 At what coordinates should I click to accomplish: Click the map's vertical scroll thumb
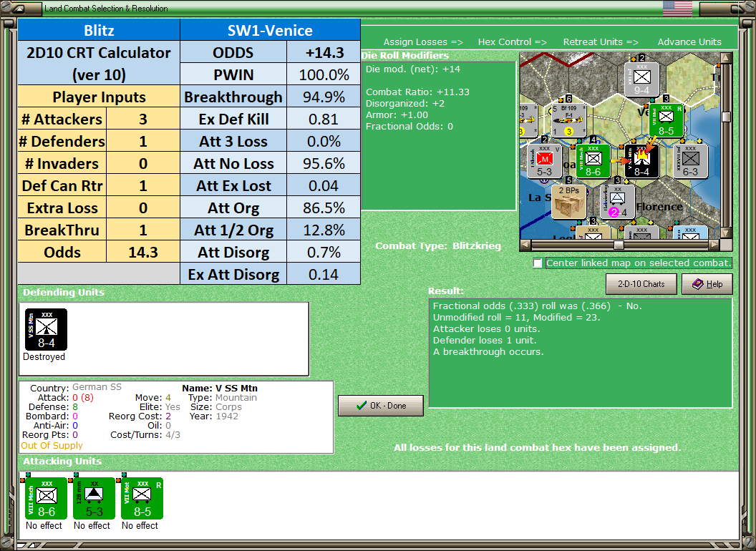tap(727, 117)
